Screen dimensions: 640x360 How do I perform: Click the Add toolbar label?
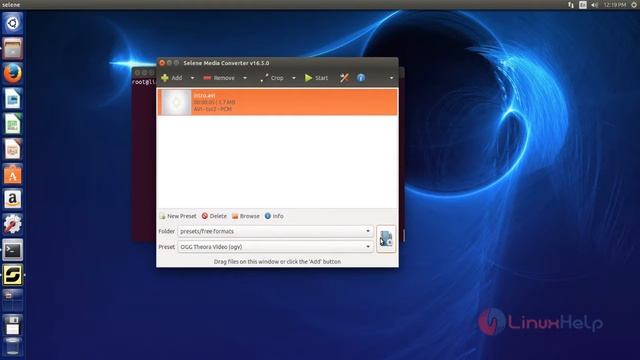point(177,78)
